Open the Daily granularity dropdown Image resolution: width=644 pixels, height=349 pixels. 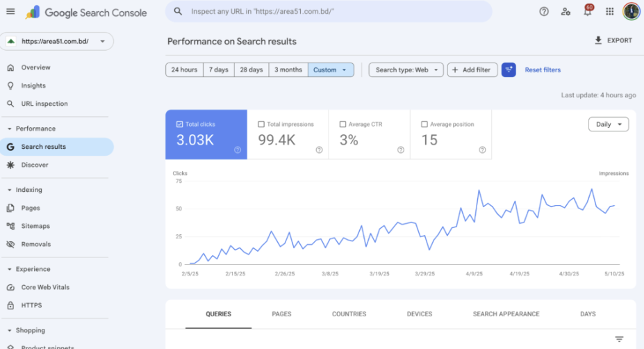608,124
